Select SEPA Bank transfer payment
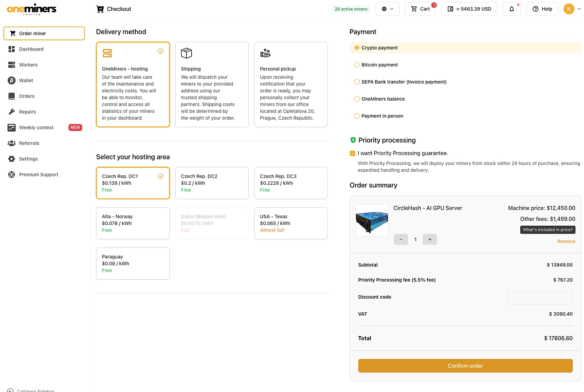Screen dimensions: 584x392 [400, 82]
